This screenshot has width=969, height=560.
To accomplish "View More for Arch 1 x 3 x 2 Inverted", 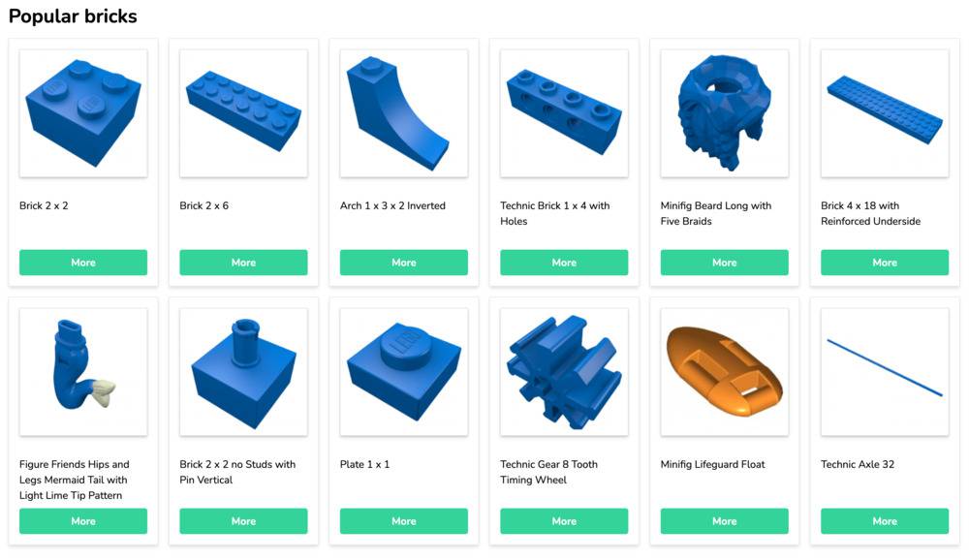I will [403, 263].
